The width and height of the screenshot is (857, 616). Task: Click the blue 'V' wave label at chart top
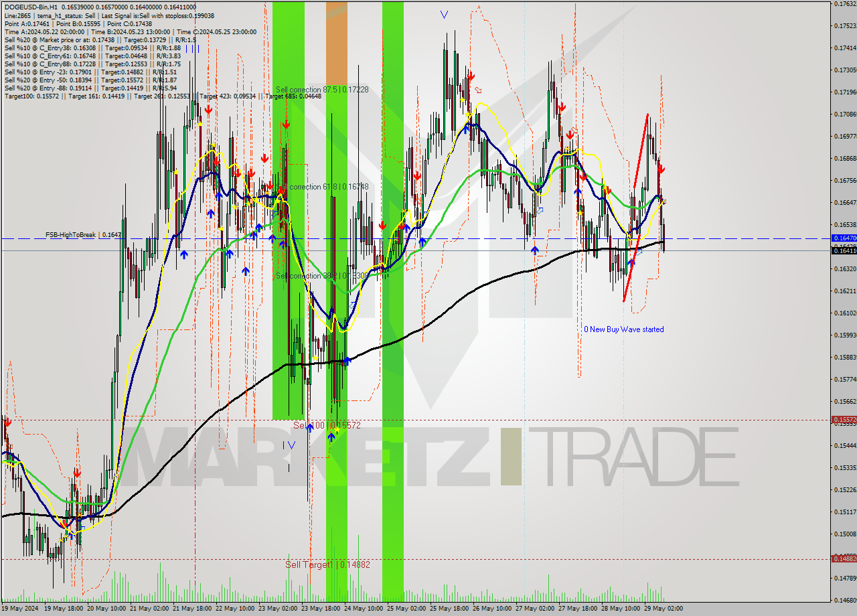click(445, 14)
